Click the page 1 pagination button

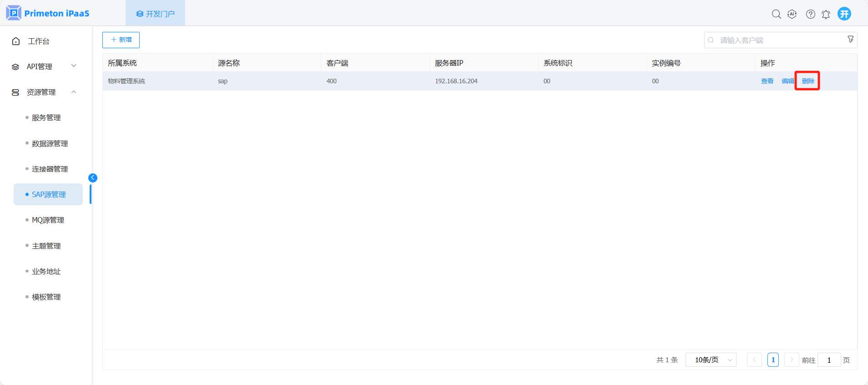(x=773, y=360)
